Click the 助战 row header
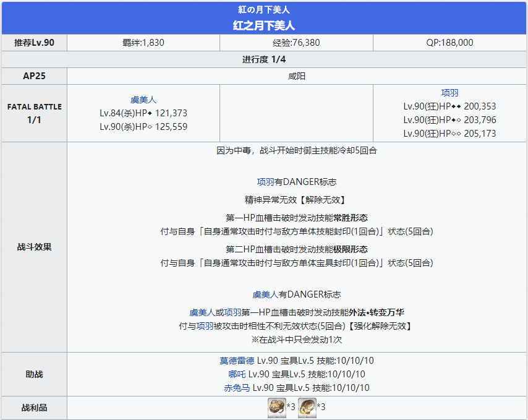The image size is (528, 420). [x=35, y=374]
